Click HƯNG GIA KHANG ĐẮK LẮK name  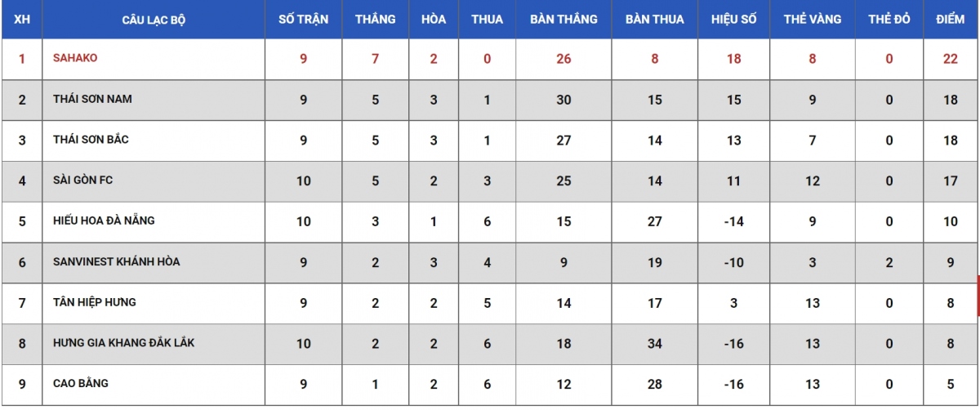(x=124, y=343)
